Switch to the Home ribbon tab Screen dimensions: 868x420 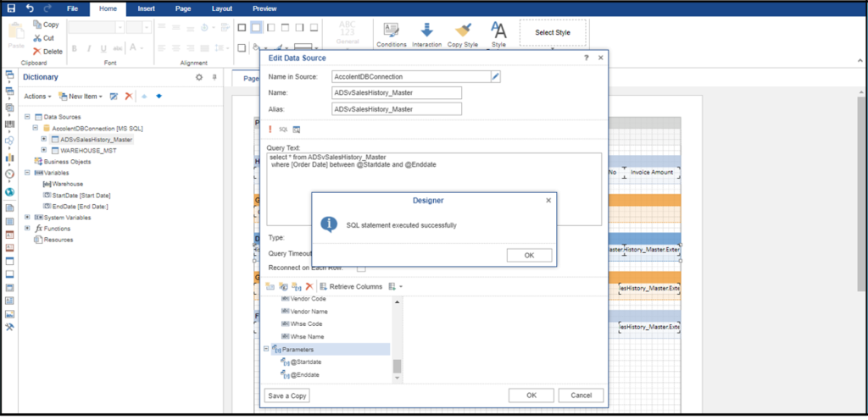(108, 8)
